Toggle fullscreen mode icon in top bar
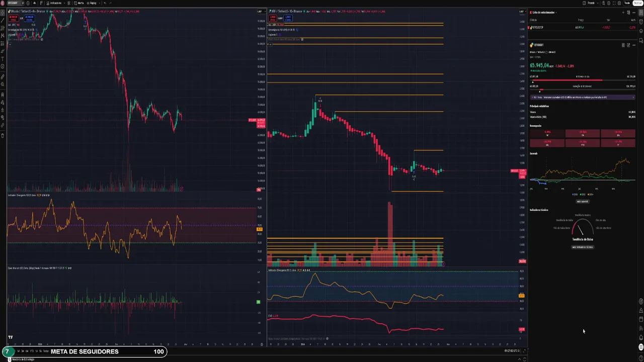Image resolution: width=644 pixels, height=362 pixels. coord(614,3)
